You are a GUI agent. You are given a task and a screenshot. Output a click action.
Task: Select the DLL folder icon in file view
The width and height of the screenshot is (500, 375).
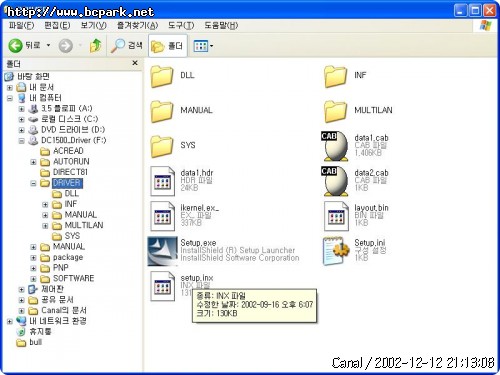tap(162, 76)
